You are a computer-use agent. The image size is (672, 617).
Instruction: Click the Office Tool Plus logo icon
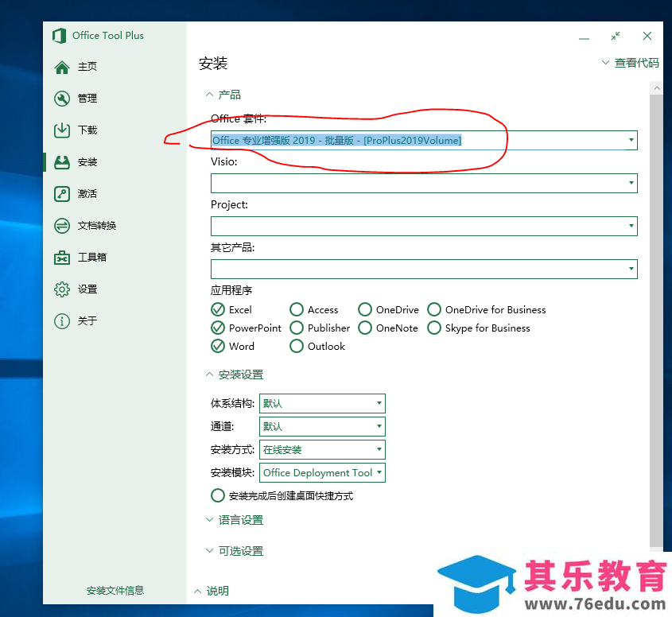click(59, 36)
